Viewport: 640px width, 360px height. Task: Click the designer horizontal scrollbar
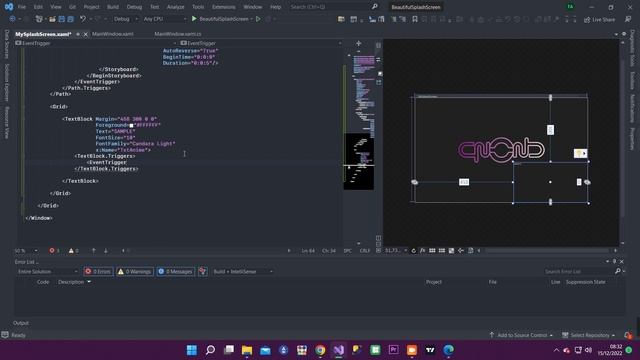[x=547, y=251]
